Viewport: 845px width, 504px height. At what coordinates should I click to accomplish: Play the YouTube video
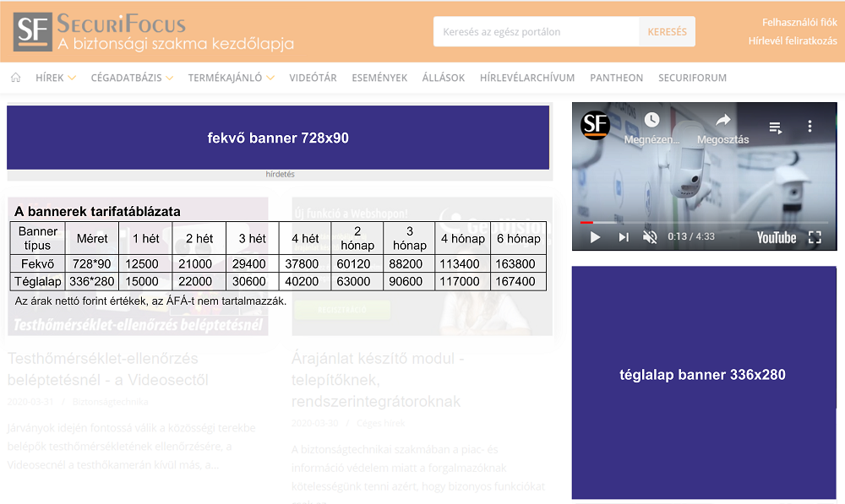(x=595, y=237)
